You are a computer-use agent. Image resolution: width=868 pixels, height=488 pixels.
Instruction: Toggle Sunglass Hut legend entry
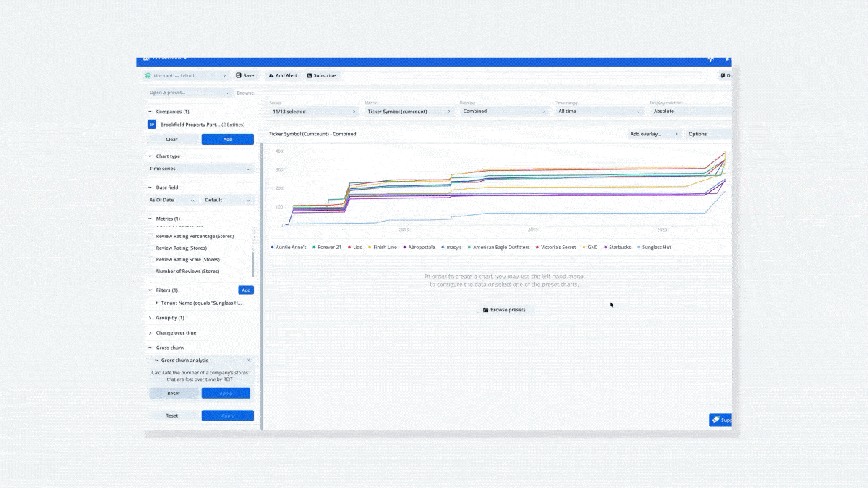[655, 247]
